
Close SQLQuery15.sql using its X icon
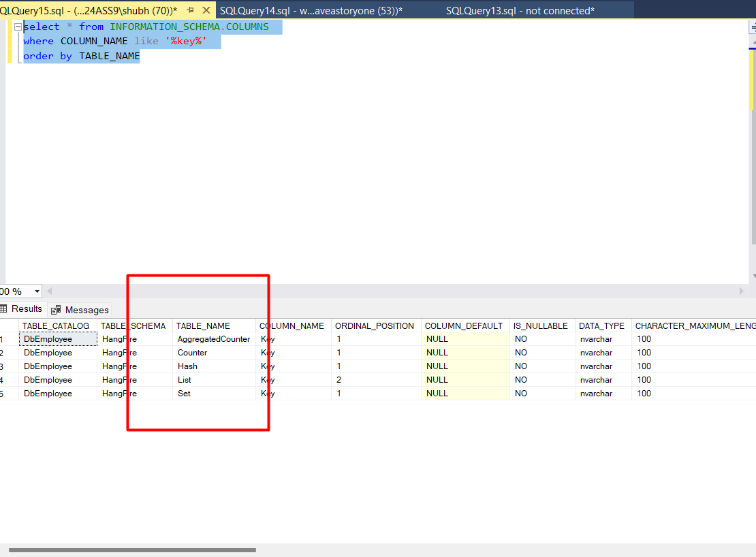pyautogui.click(x=207, y=10)
